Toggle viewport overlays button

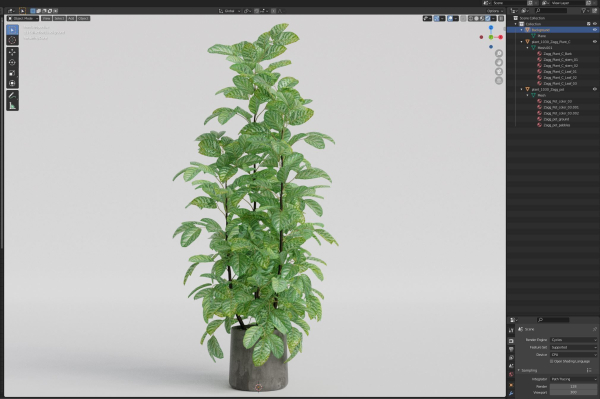[x=450, y=18]
